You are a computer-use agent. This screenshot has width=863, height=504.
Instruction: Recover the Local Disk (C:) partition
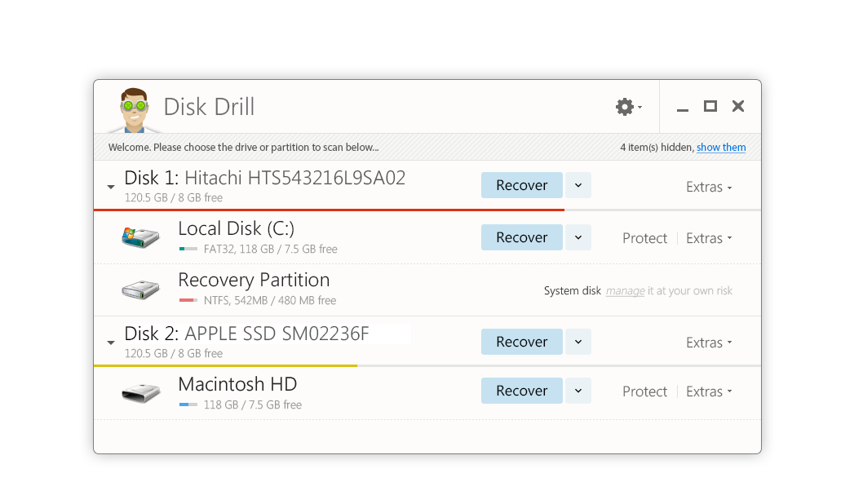[x=522, y=237]
